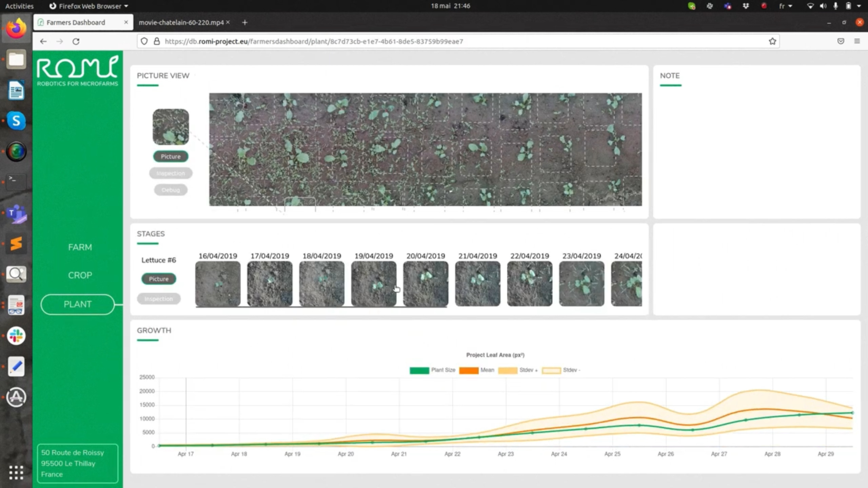Click the Firefox bookmark star icon
Image resolution: width=868 pixels, height=488 pixels.
(772, 41)
